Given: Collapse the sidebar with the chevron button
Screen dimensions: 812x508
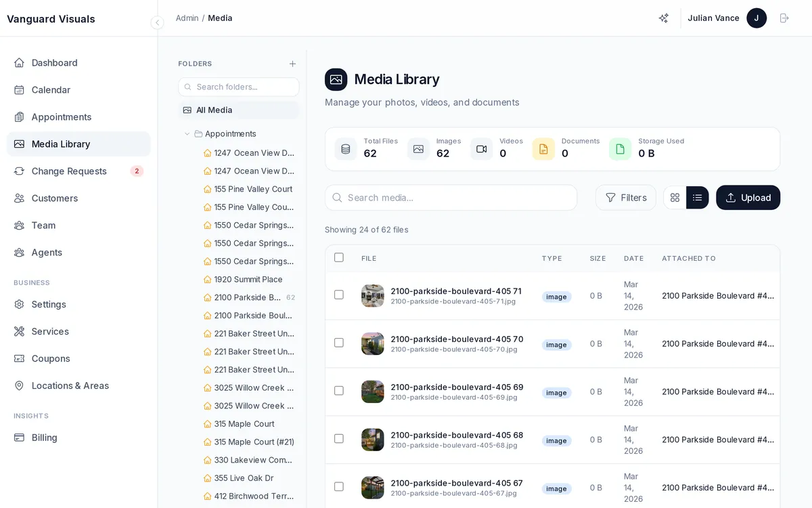Looking at the screenshot, I should tap(157, 22).
